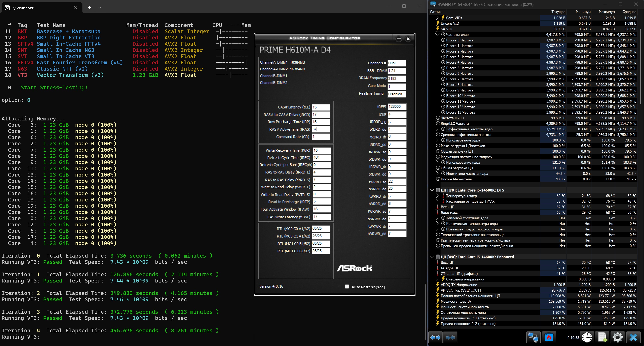Image resolution: width=644 pixels, height=346 pixels.
Task: Open a new terminal tab with the plus
Action: click(89, 8)
